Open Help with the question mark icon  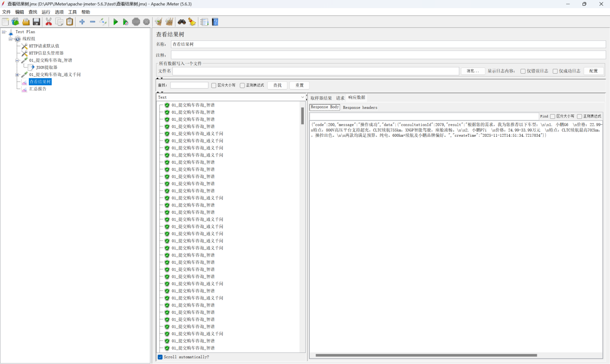point(215,22)
